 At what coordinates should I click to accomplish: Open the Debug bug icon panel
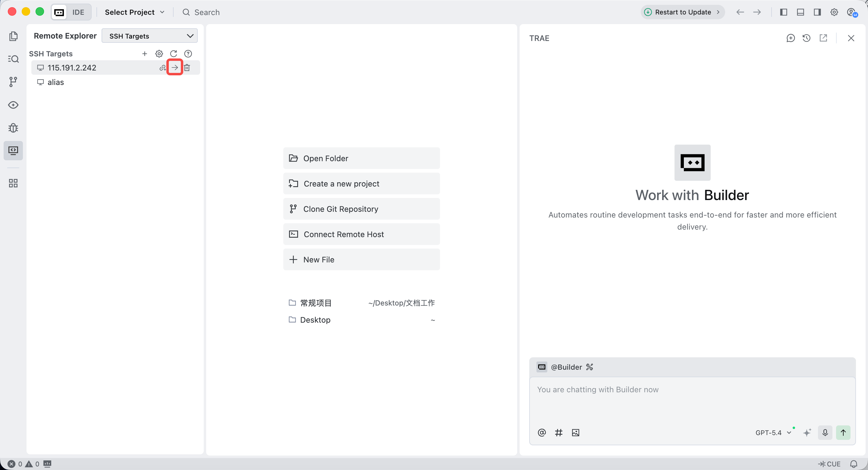[x=13, y=128]
